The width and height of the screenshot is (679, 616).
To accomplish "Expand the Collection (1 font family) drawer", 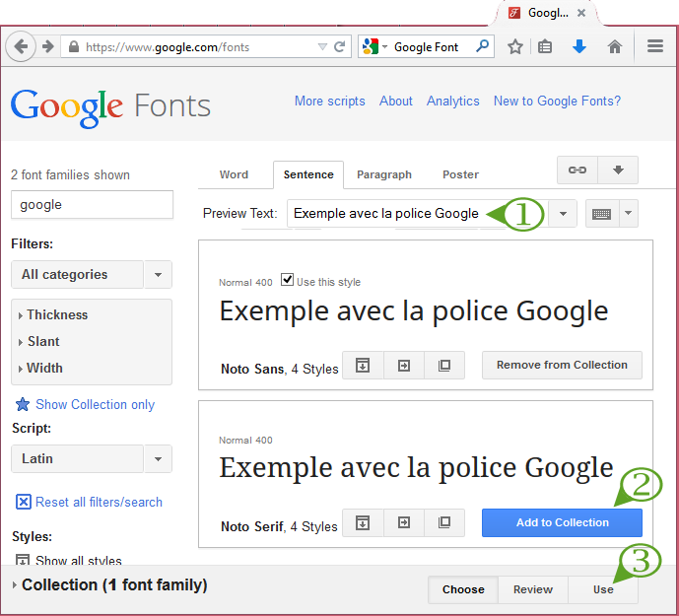I will click(x=109, y=584).
